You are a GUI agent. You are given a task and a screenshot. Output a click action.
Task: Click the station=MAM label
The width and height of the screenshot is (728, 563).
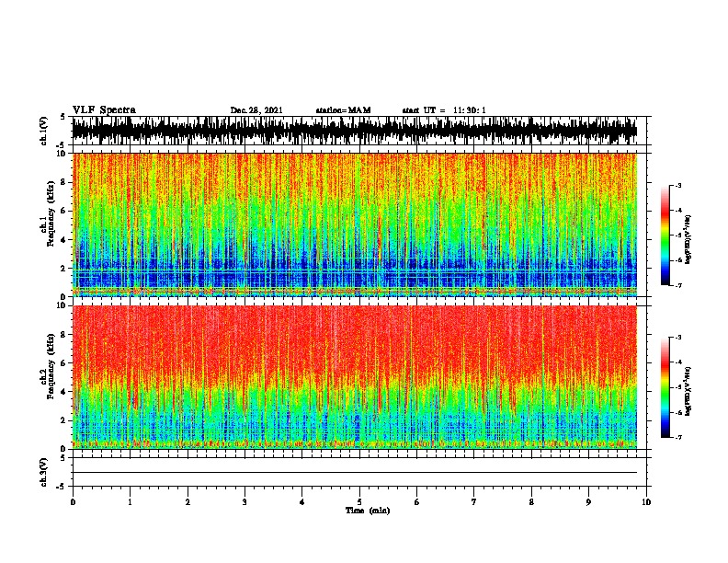pyautogui.click(x=343, y=110)
